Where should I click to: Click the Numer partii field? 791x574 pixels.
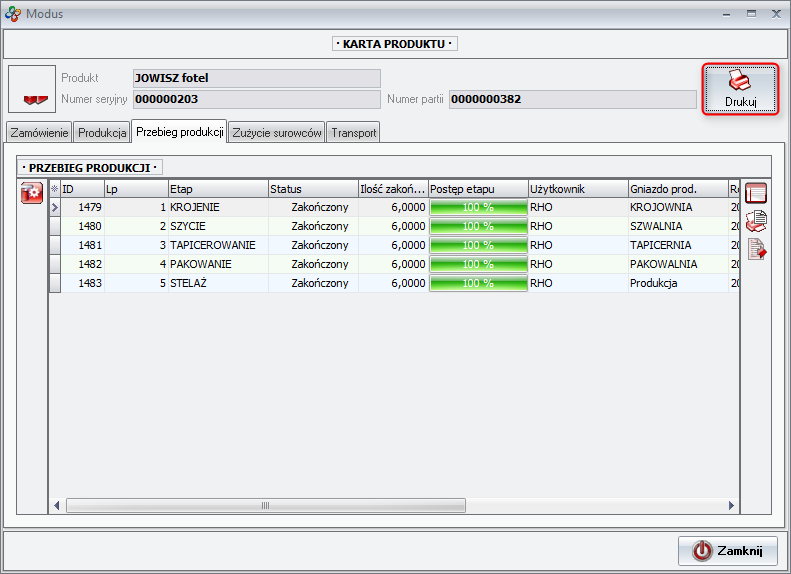572,99
